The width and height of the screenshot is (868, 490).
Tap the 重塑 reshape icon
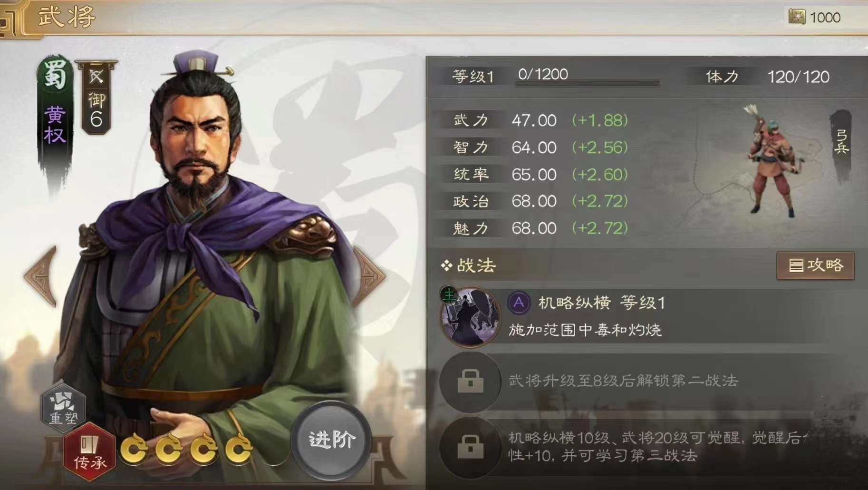click(64, 407)
